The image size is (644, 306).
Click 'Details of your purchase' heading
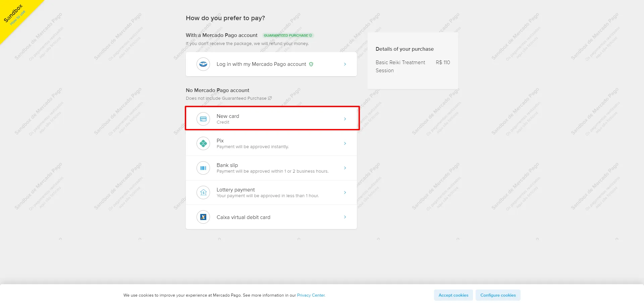405,49
